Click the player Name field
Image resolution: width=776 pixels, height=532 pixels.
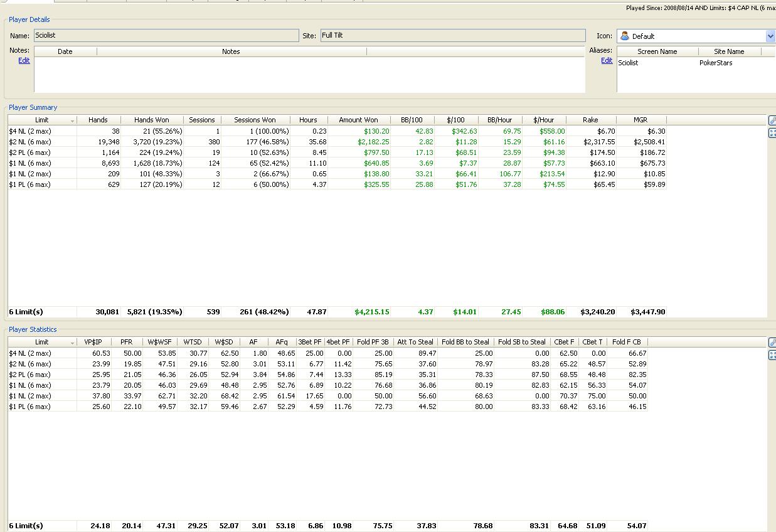[166, 36]
